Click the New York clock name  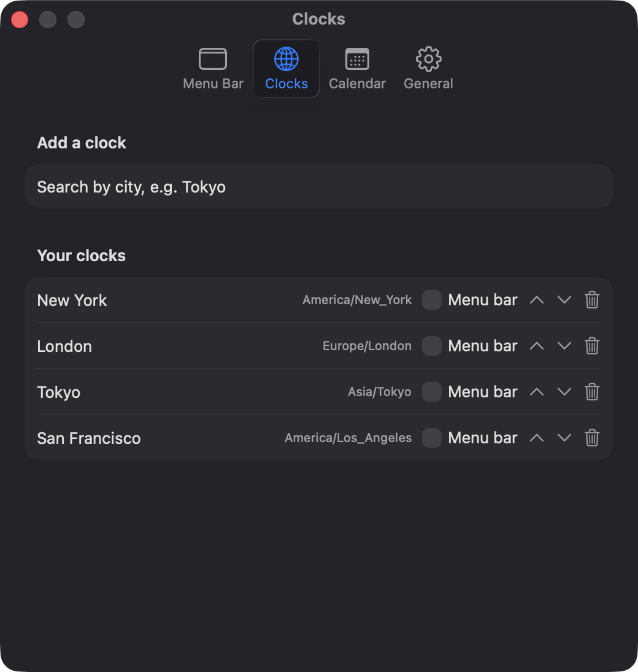pos(72,300)
